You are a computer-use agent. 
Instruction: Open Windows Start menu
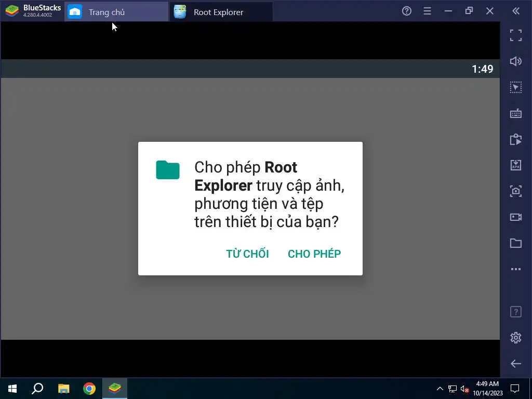[x=12, y=389]
